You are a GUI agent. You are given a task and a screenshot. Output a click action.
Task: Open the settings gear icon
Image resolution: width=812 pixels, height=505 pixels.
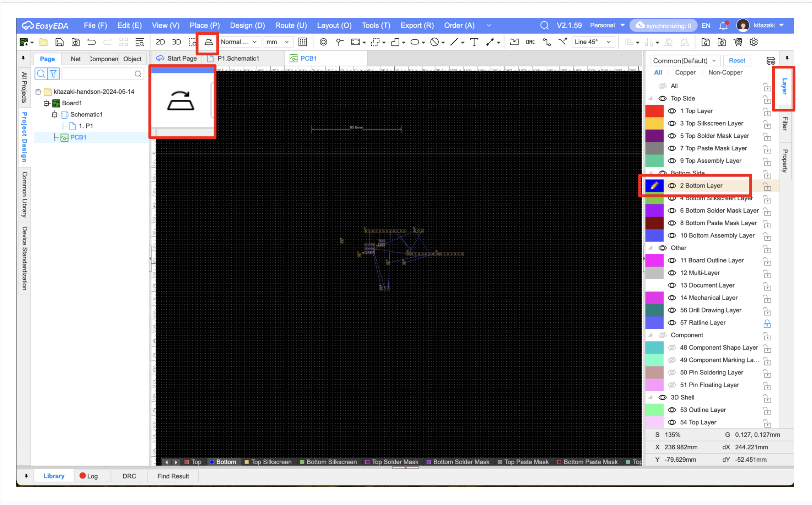753,42
